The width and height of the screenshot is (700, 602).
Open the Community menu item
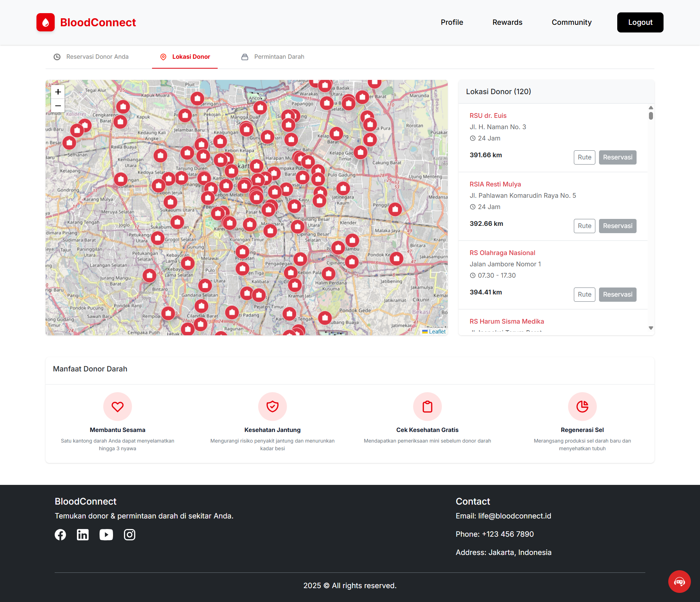pos(571,22)
